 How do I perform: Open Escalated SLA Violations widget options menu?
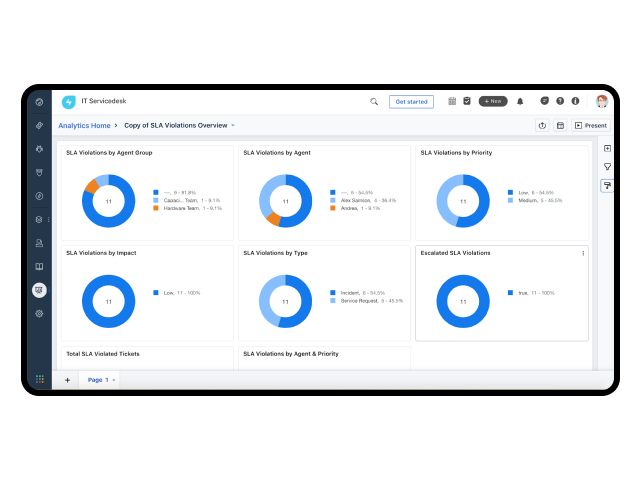(583, 253)
